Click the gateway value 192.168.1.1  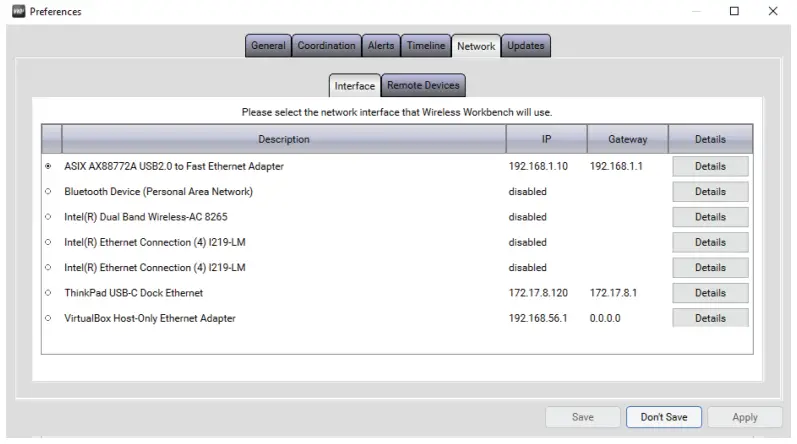(616, 166)
